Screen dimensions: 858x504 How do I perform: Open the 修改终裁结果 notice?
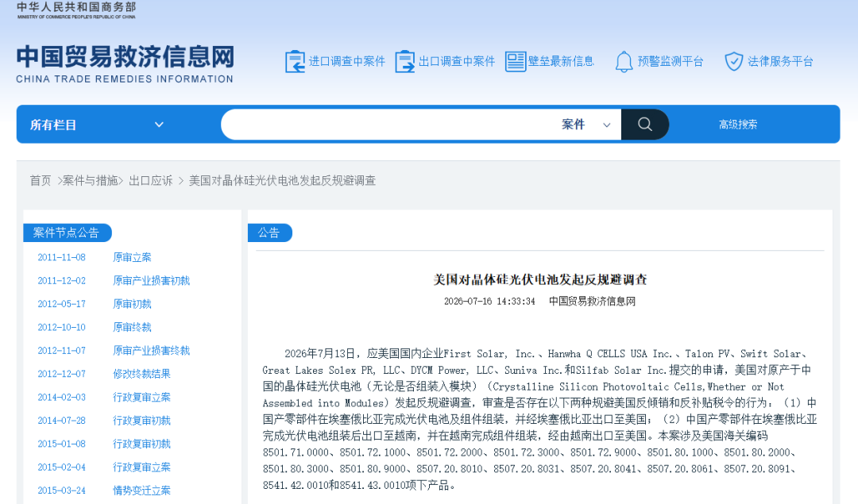[141, 374]
